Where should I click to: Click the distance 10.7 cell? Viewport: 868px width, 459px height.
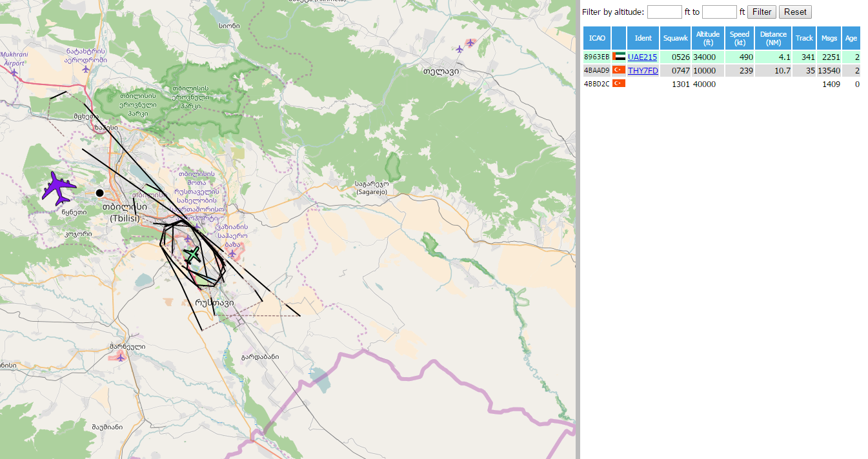pyautogui.click(x=773, y=71)
